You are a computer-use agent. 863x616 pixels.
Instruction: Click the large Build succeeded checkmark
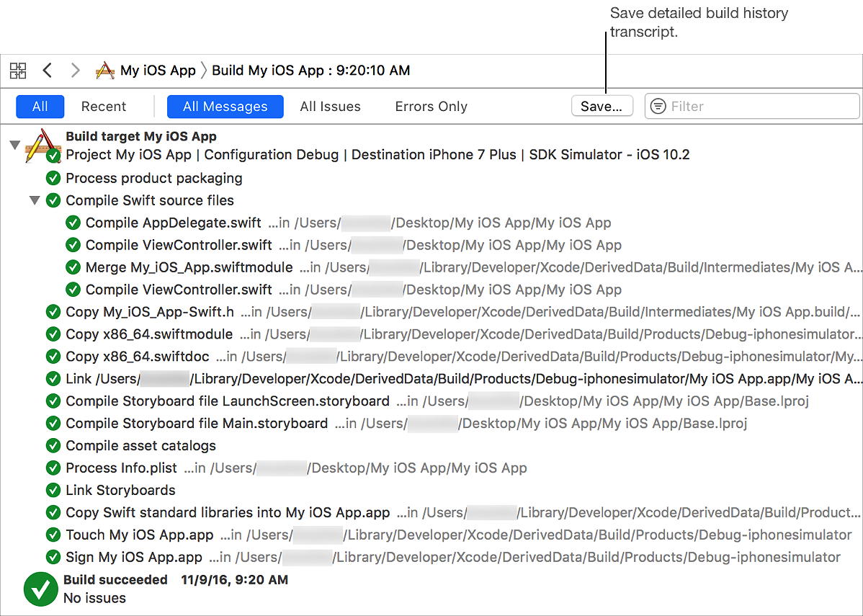coord(41,589)
